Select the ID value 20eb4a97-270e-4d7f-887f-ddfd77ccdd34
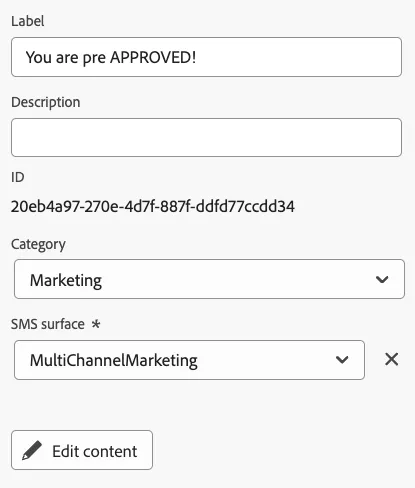Viewport: 415px width, 488px height. pyautogui.click(x=153, y=206)
